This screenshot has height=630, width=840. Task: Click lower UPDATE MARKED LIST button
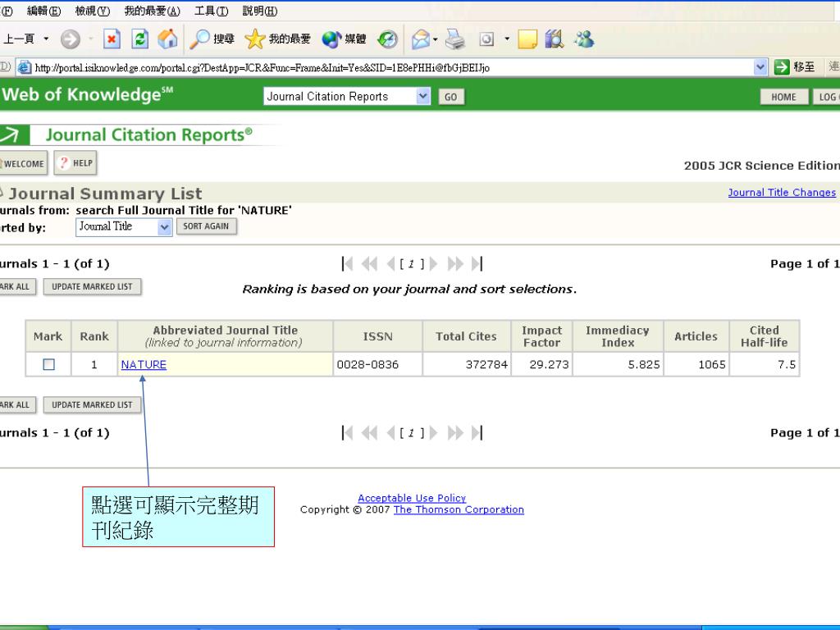point(92,405)
